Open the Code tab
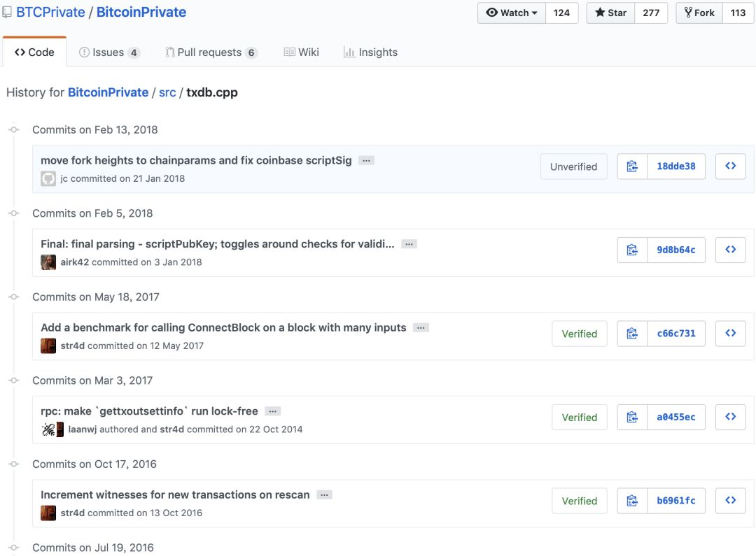Screen dimensions: 756x556 click(x=34, y=52)
